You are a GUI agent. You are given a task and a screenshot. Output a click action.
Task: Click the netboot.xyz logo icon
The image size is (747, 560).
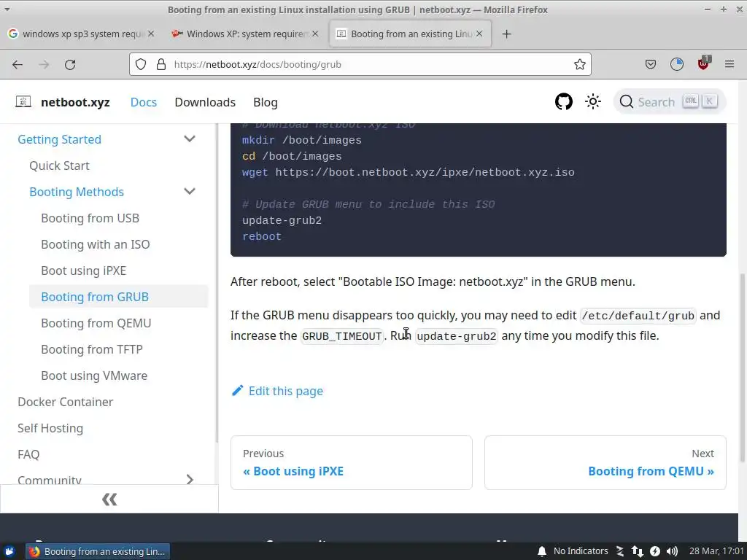[23, 101]
